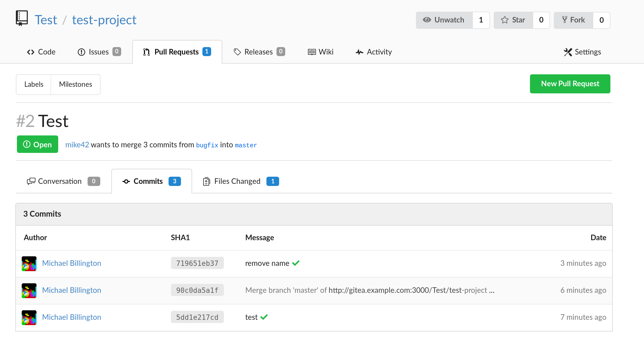Open the Issues tab
The width and height of the screenshot is (644, 337).
pyautogui.click(x=99, y=52)
